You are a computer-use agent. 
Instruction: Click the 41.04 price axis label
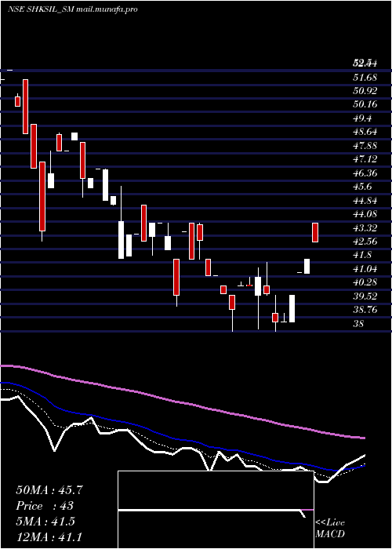click(365, 269)
